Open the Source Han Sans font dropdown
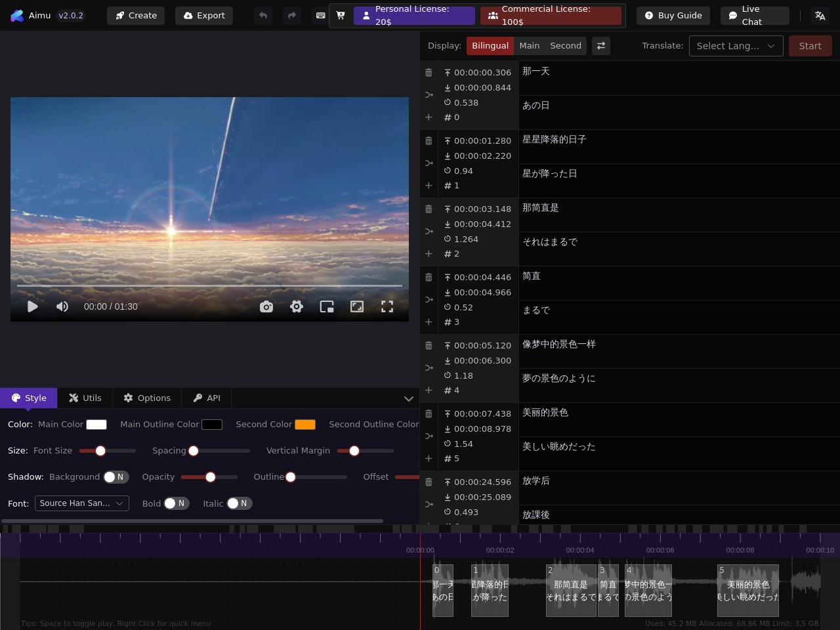 pyautogui.click(x=81, y=503)
